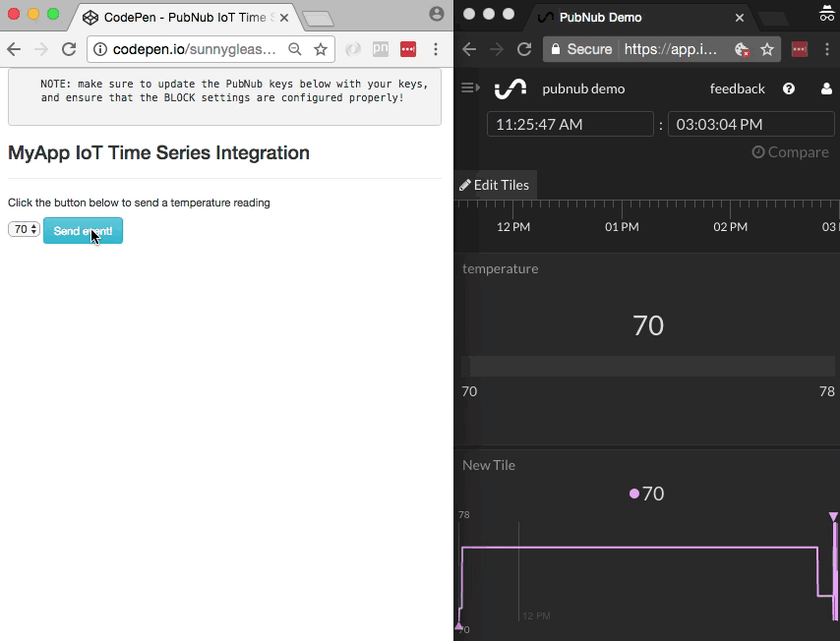Click the incognito icon in the dark window
This screenshot has width=840, height=641.
[x=826, y=14]
